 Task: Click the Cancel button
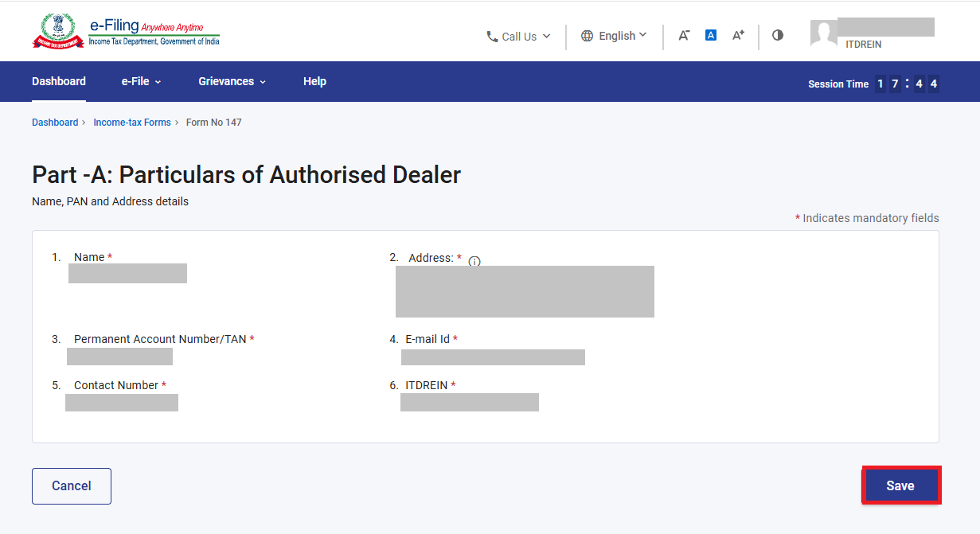point(72,486)
